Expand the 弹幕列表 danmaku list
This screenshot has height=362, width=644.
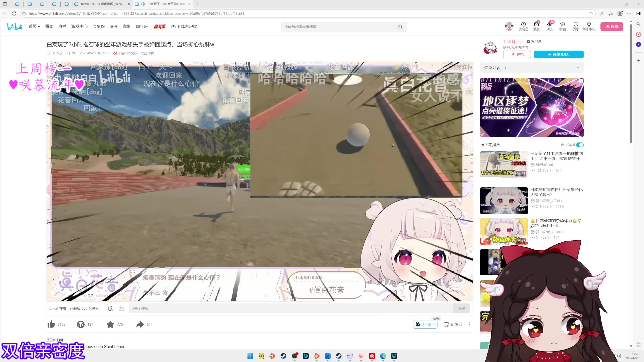pos(578,67)
